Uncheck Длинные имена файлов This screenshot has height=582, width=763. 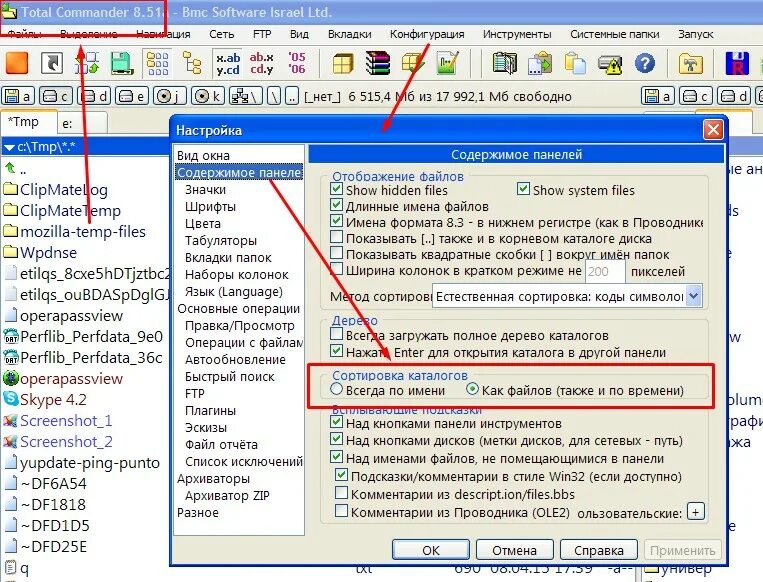click(336, 205)
